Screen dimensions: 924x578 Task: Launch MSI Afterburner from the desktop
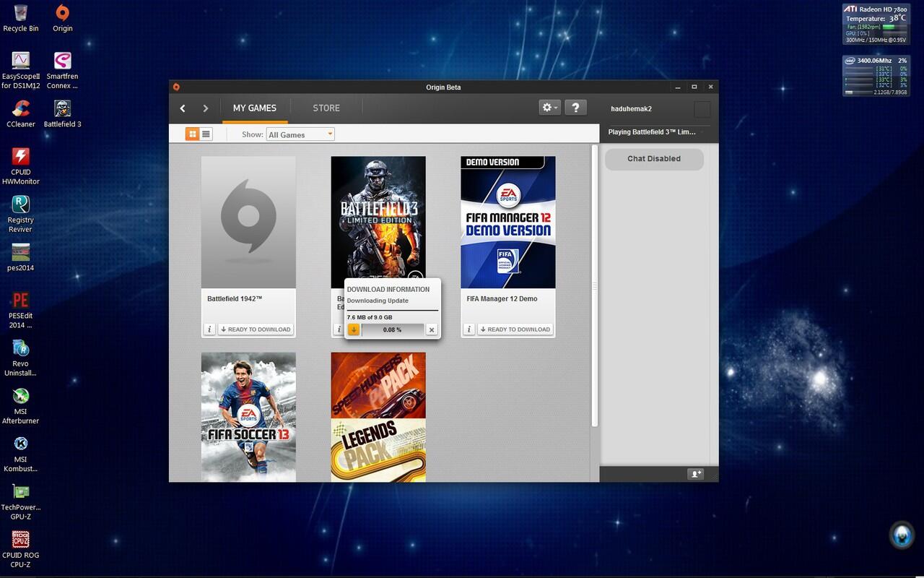coord(21,405)
